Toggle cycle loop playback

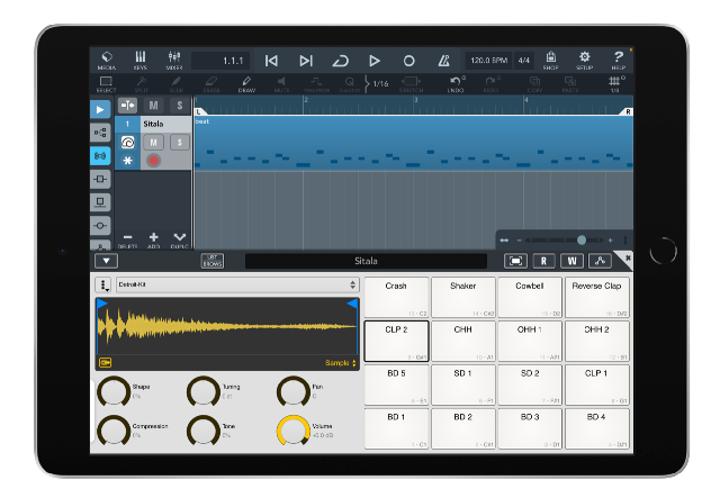340,61
